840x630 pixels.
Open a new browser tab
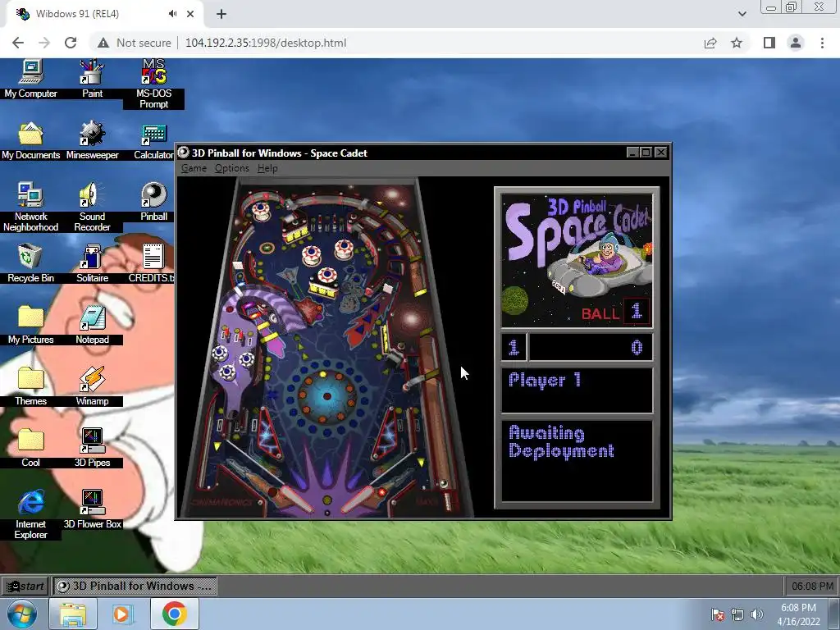coord(221,14)
